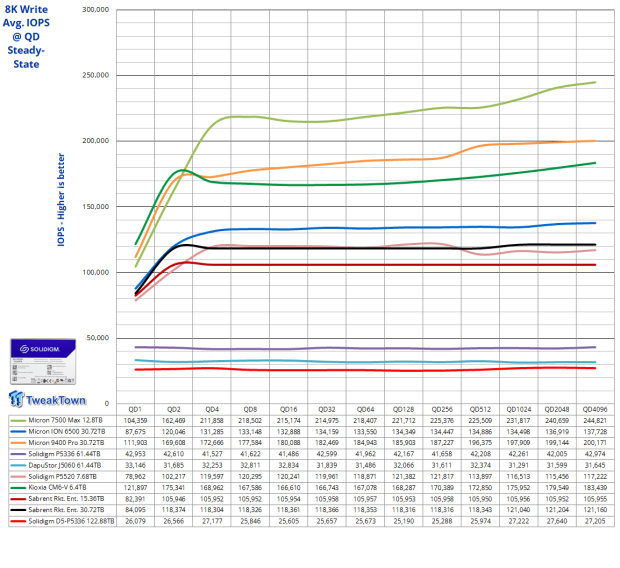Select legend entry 'DapuStor J5060 61.44TB'
Image resolution: width=620 pixels, height=568 pixels.
(x=65, y=465)
